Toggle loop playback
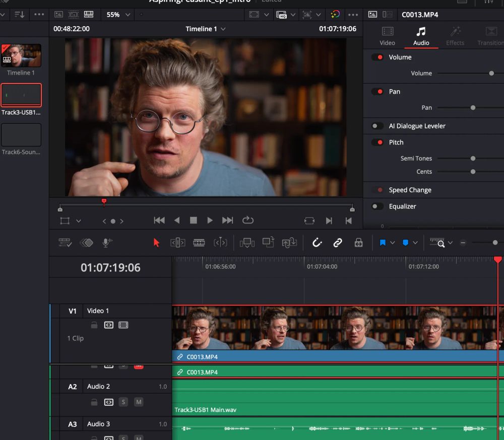The image size is (504, 440). click(248, 221)
